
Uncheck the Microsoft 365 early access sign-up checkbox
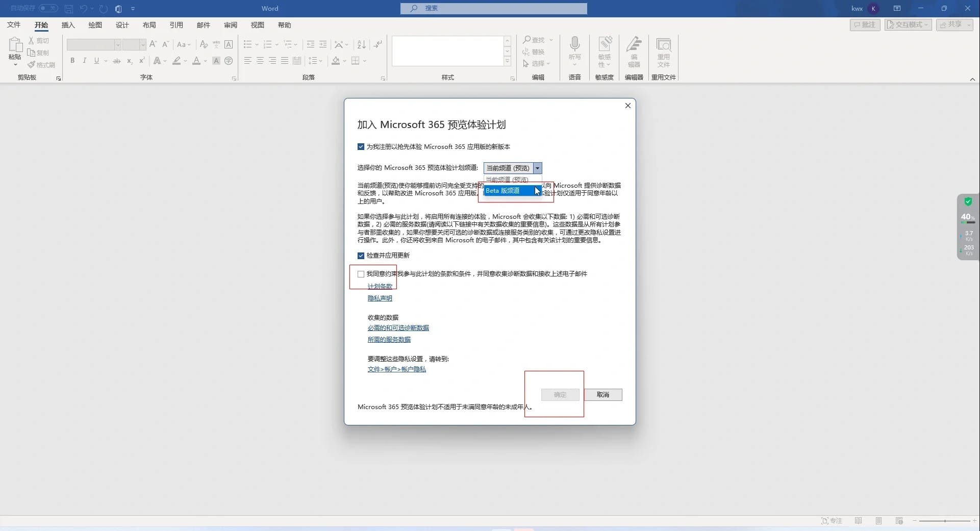tap(361, 147)
